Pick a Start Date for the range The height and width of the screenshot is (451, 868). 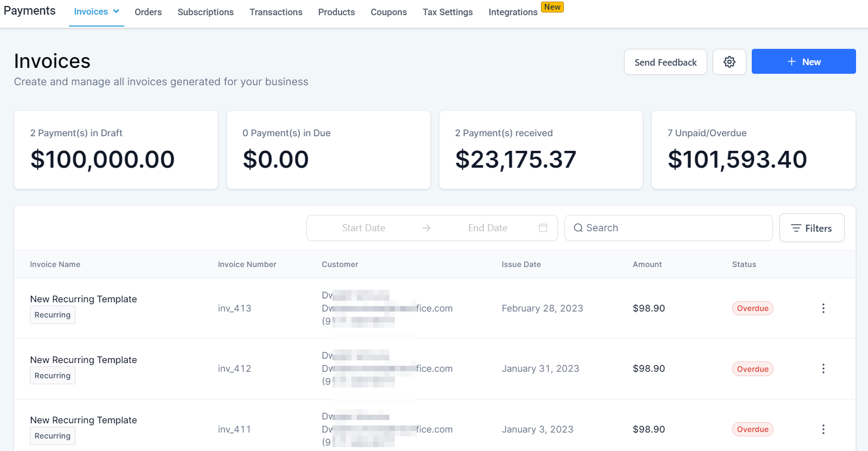tap(363, 228)
